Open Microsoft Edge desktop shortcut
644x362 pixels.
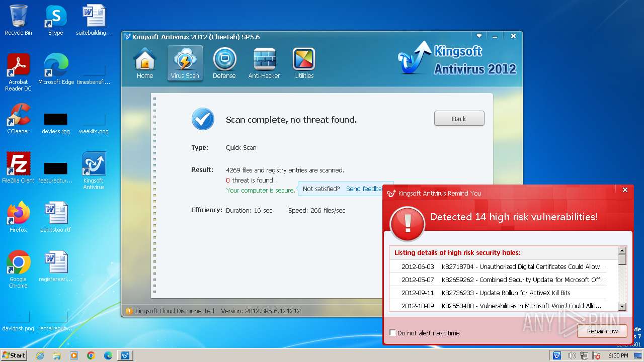[56, 69]
